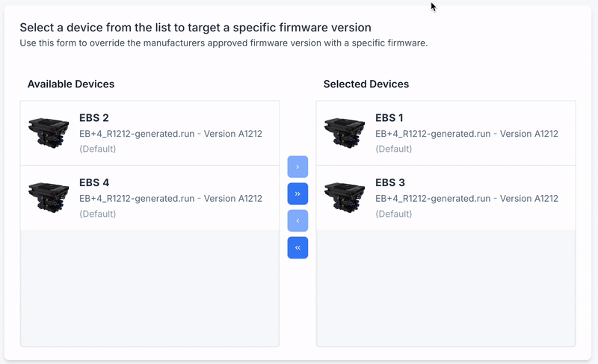Click the EBS 3 device image
This screenshot has height=364, width=598.
click(x=345, y=198)
